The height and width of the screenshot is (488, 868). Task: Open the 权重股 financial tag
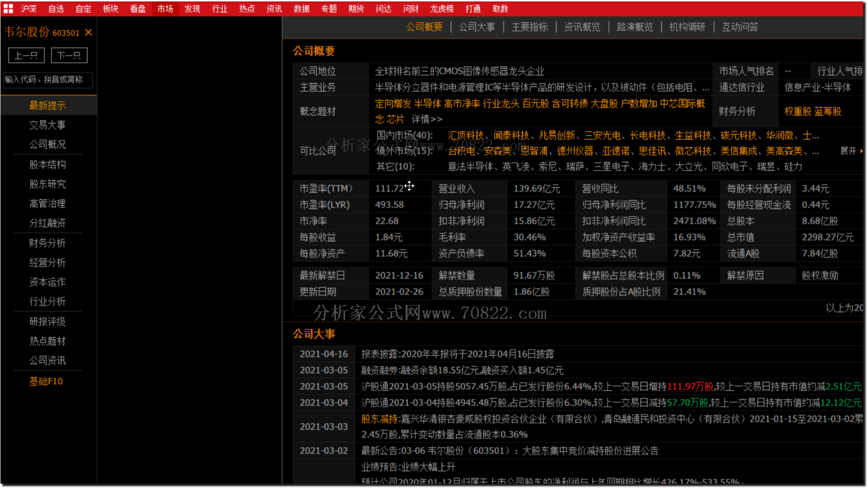point(798,112)
